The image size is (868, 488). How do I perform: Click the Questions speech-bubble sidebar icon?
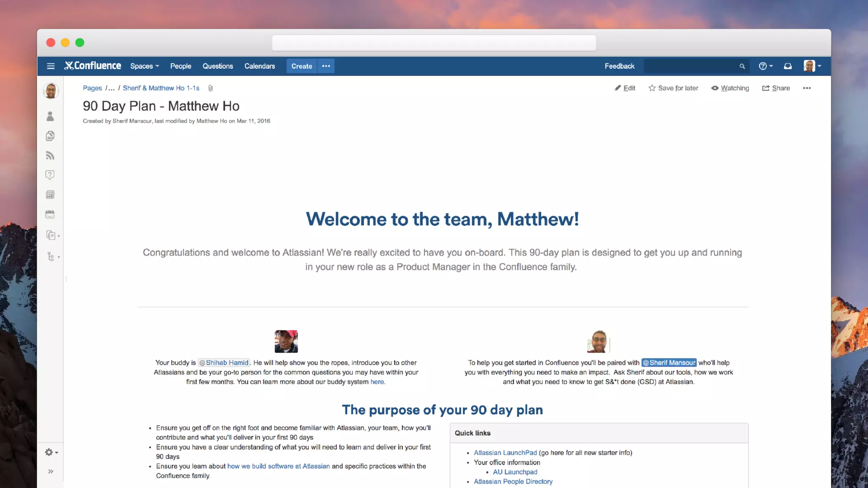(x=50, y=175)
